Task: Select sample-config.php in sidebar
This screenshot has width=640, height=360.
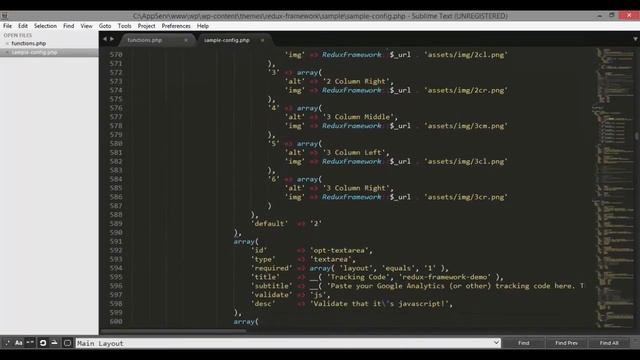Action: [34, 52]
